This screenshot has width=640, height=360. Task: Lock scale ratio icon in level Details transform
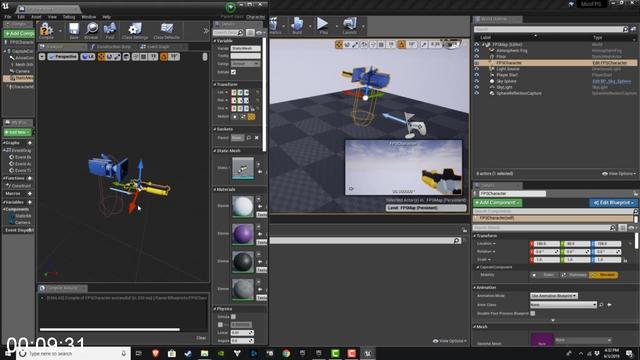click(625, 260)
